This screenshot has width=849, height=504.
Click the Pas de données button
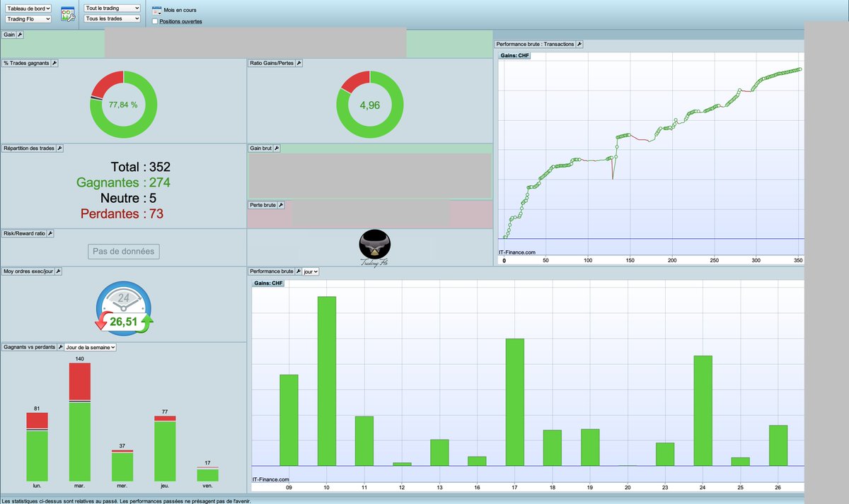click(x=124, y=251)
